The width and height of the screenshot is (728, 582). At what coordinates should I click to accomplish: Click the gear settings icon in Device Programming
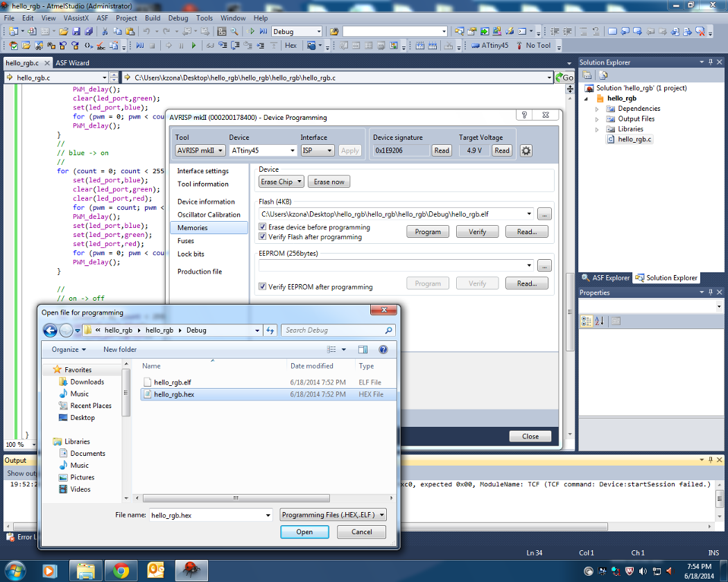point(526,150)
